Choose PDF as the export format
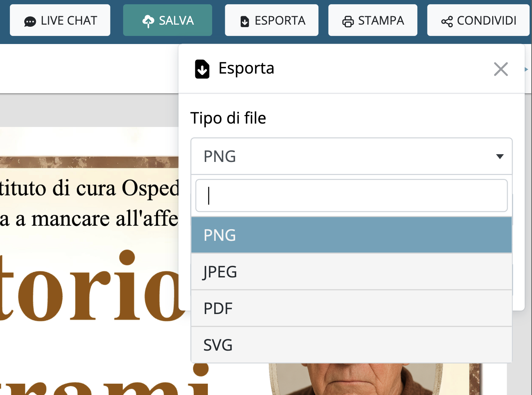The image size is (532, 395). click(351, 308)
